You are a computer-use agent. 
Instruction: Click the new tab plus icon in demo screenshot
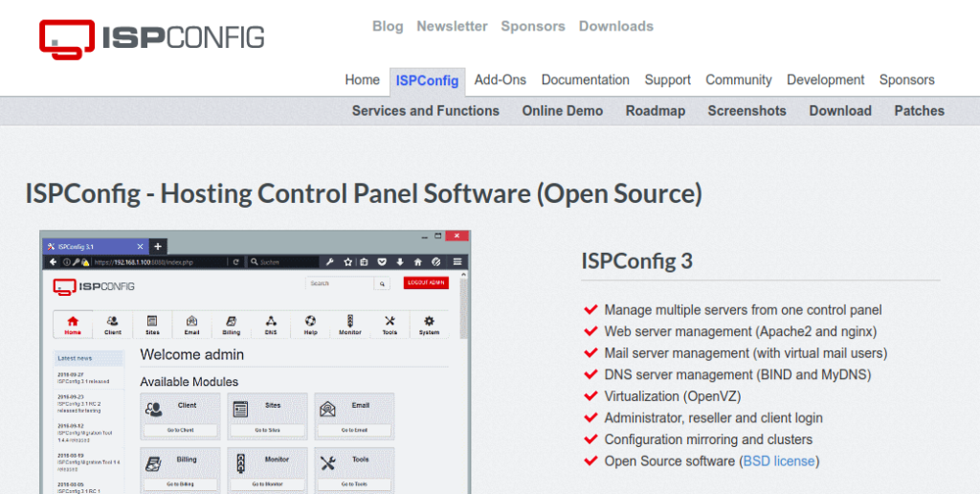point(158,246)
